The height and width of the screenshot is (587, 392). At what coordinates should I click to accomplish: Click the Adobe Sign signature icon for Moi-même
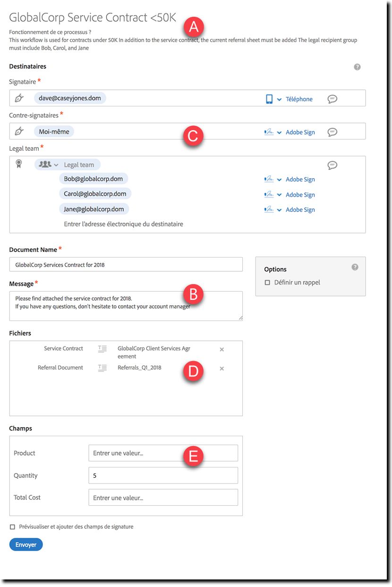[269, 132]
